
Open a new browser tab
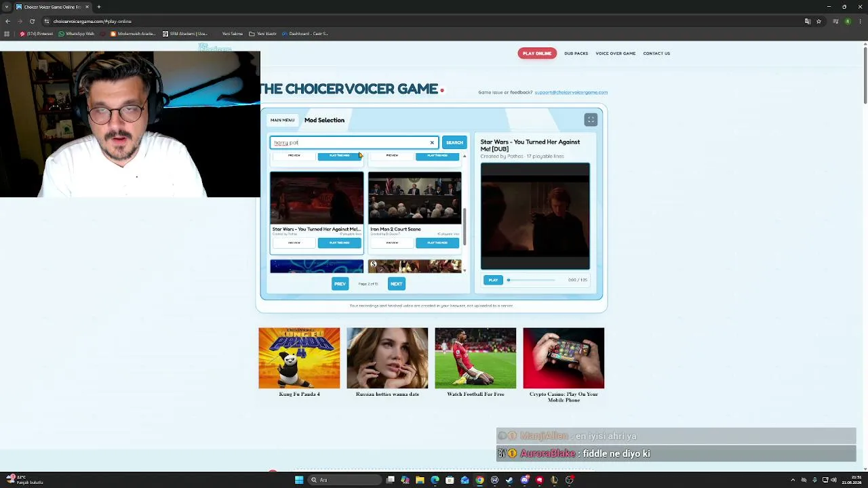99,7
